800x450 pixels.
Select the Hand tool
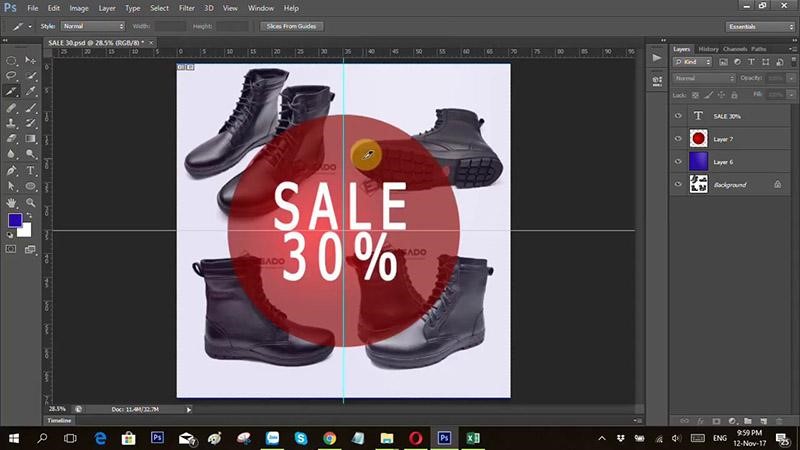tap(12, 203)
